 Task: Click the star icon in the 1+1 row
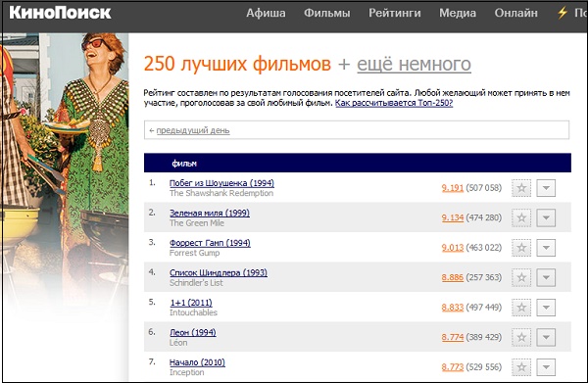[521, 308]
